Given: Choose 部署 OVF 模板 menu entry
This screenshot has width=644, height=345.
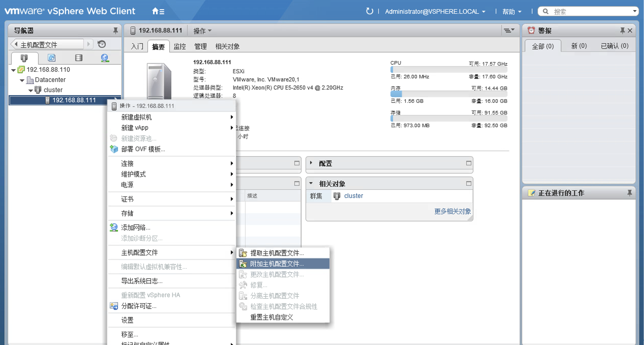Looking at the screenshot, I should point(172,149).
